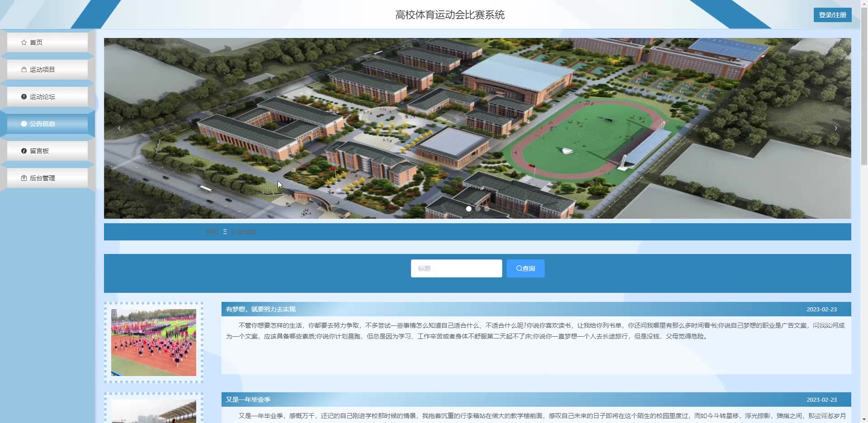
Task: Click the 2023-02-23 date of 又是一年毕业季 announcement
Action: (821, 400)
